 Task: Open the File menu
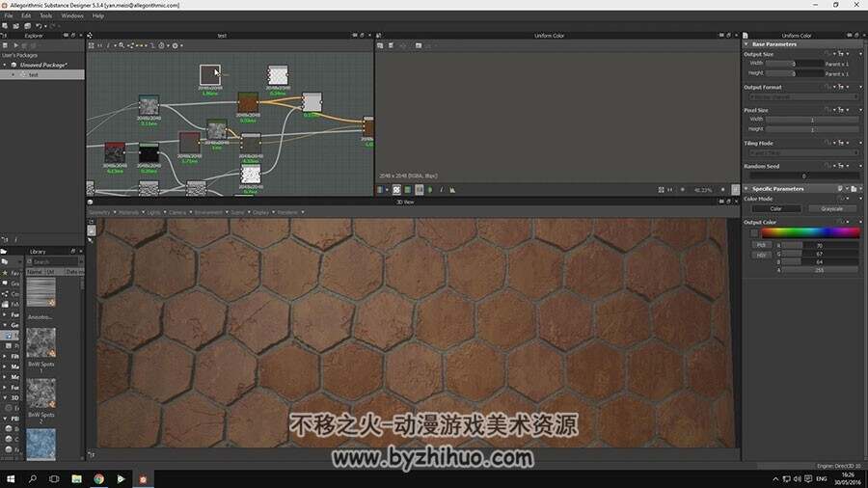click(9, 16)
